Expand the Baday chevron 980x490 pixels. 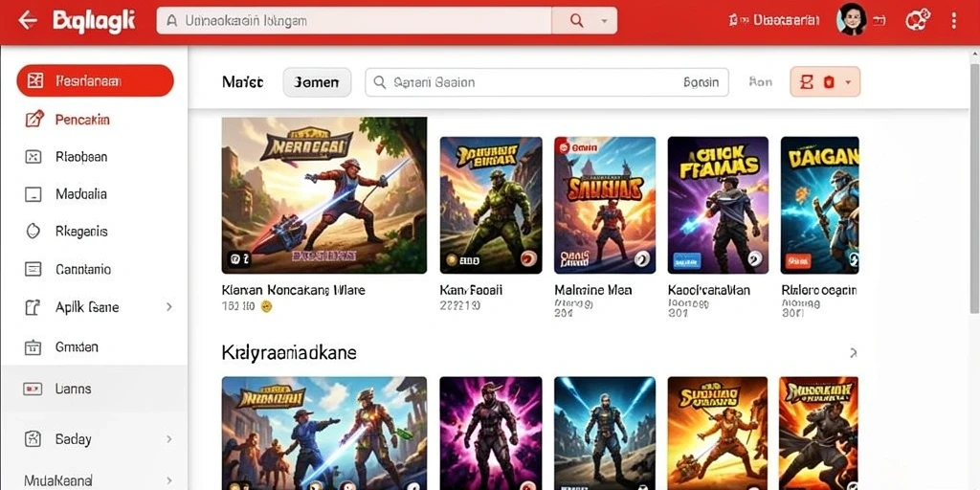click(x=168, y=439)
